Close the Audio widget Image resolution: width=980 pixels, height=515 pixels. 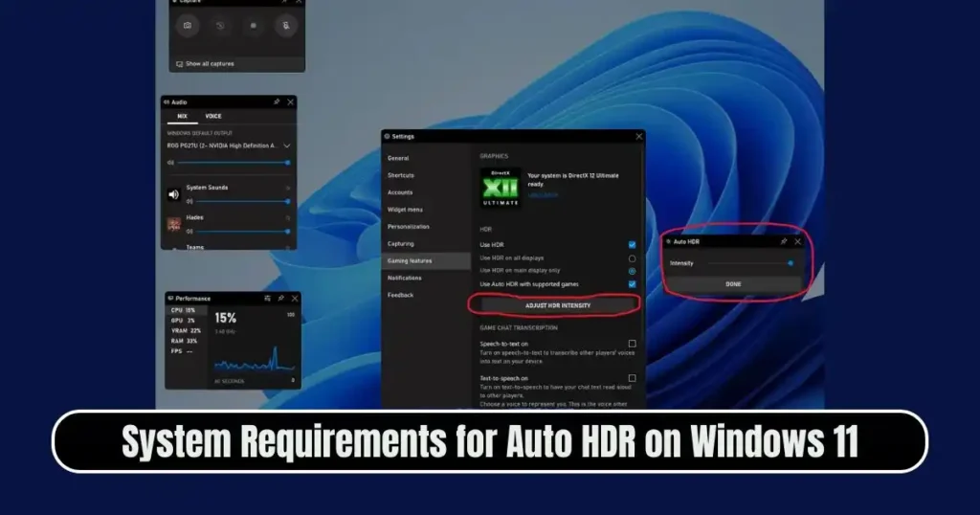coord(291,101)
